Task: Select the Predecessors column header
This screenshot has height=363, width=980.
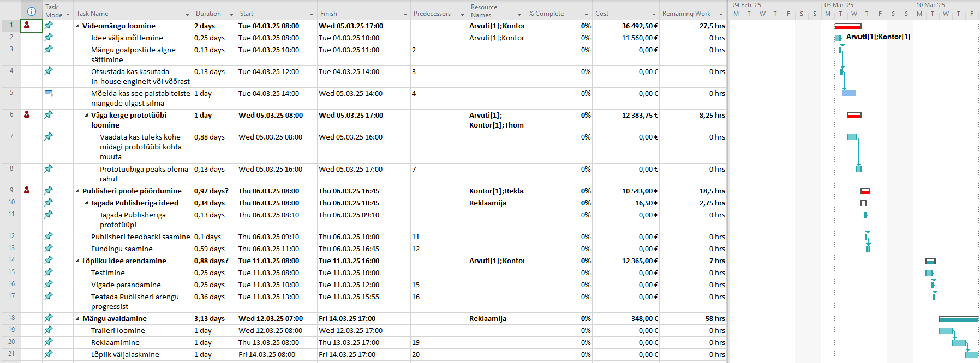Action: coord(432,14)
